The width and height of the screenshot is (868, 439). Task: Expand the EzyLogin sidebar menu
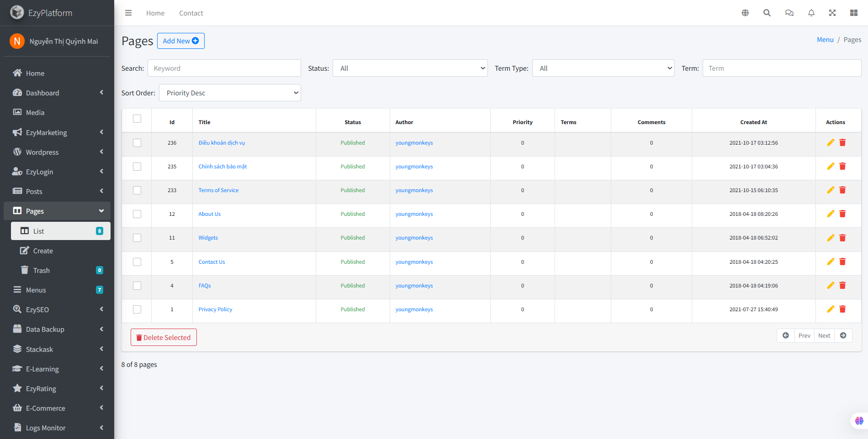tap(57, 172)
